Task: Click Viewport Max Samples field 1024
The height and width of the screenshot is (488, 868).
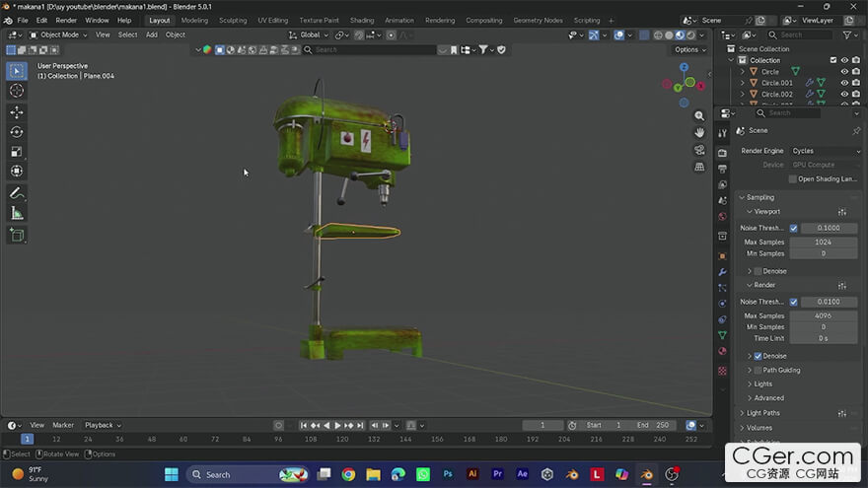Action: point(824,242)
